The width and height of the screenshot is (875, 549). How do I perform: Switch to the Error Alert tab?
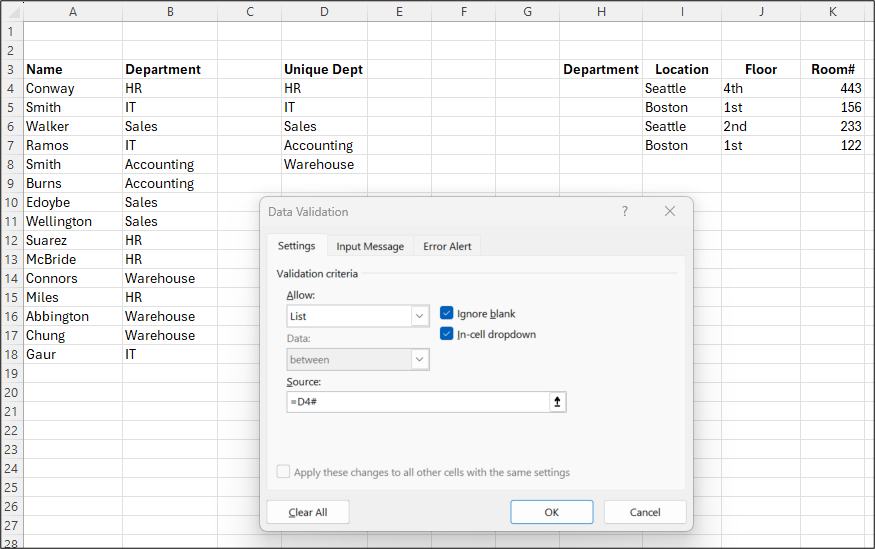(x=447, y=247)
